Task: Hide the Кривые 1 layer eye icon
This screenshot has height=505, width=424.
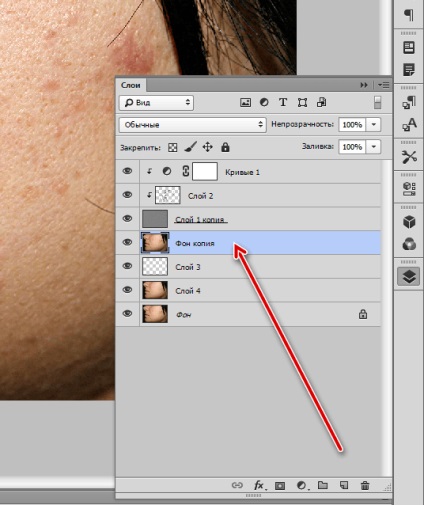Action: (127, 171)
